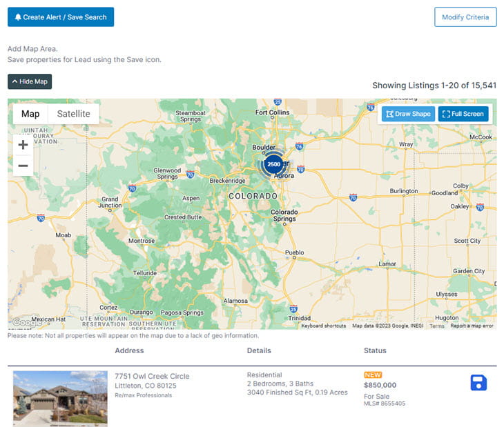The image size is (504, 427).
Task: Click the Status column header
Action: [375, 350]
